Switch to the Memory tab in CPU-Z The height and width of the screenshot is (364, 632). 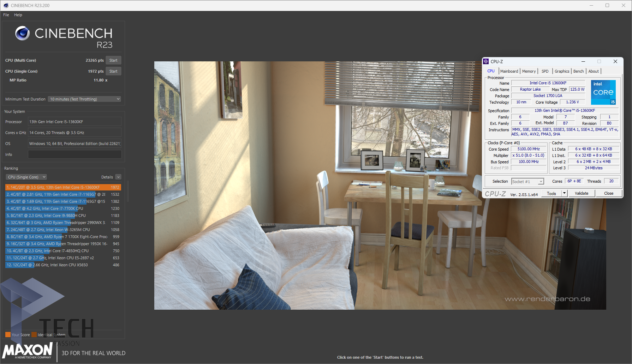coord(529,71)
